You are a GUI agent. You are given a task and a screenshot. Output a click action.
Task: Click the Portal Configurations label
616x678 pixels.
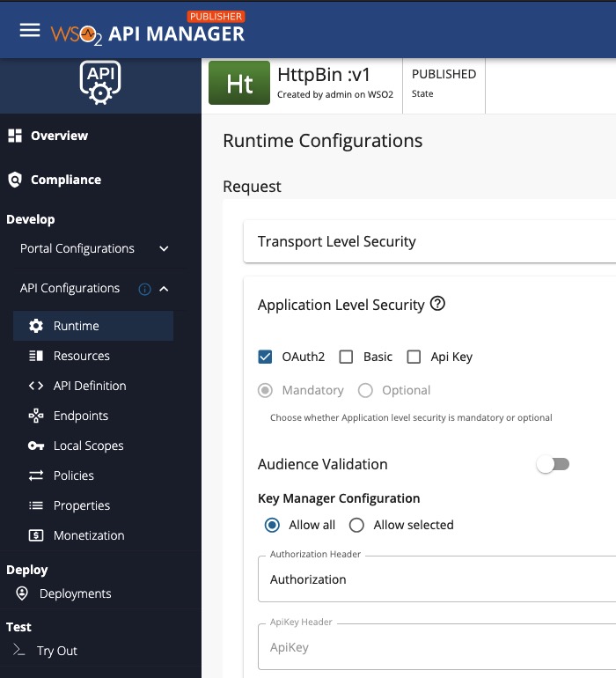77,248
